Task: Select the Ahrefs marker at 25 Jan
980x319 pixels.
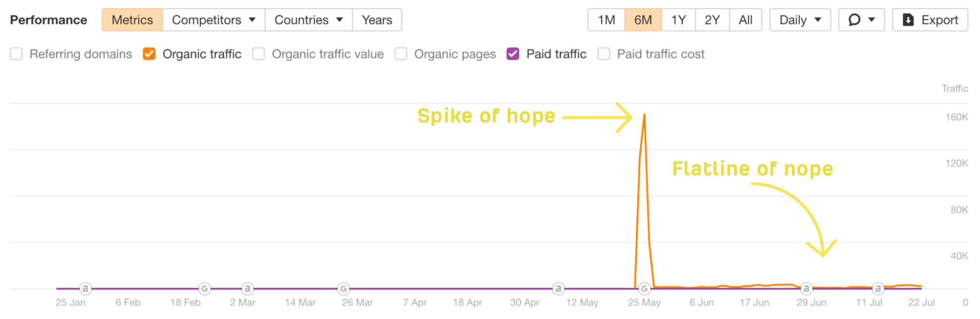Action: (x=86, y=289)
